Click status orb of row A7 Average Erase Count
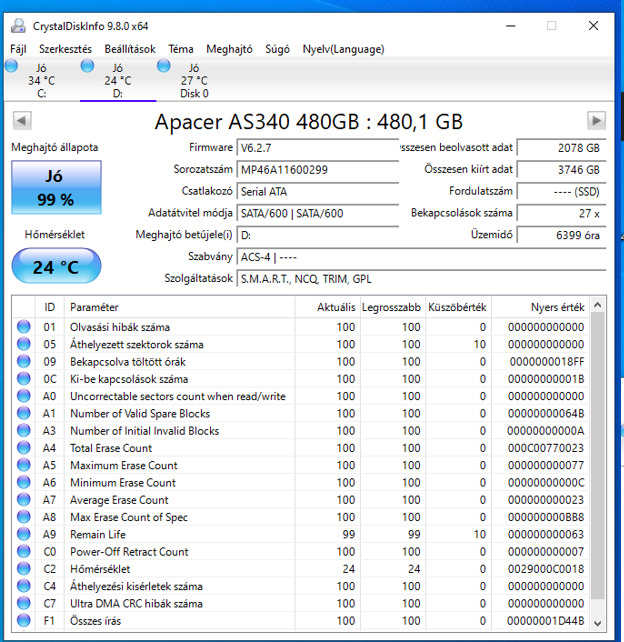Screen dimensions: 624x642 pos(24,500)
